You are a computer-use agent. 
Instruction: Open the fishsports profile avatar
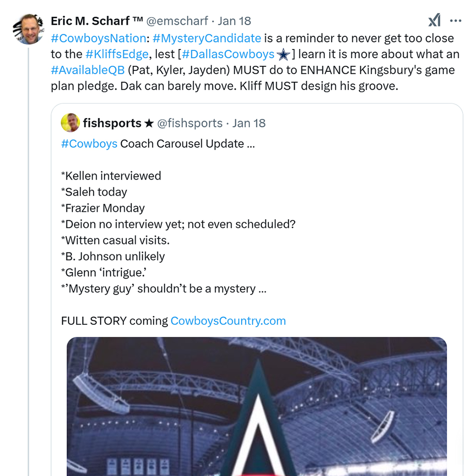pyautogui.click(x=70, y=122)
